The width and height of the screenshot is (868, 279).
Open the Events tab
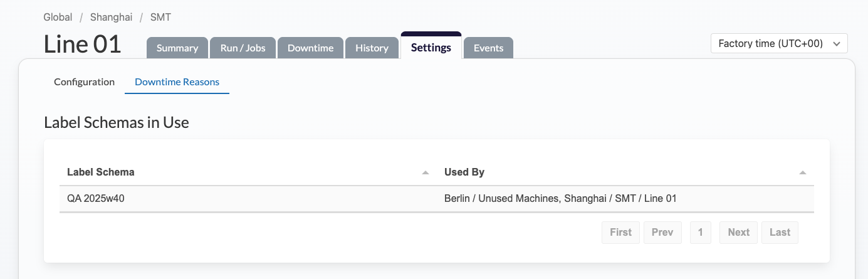click(x=488, y=48)
